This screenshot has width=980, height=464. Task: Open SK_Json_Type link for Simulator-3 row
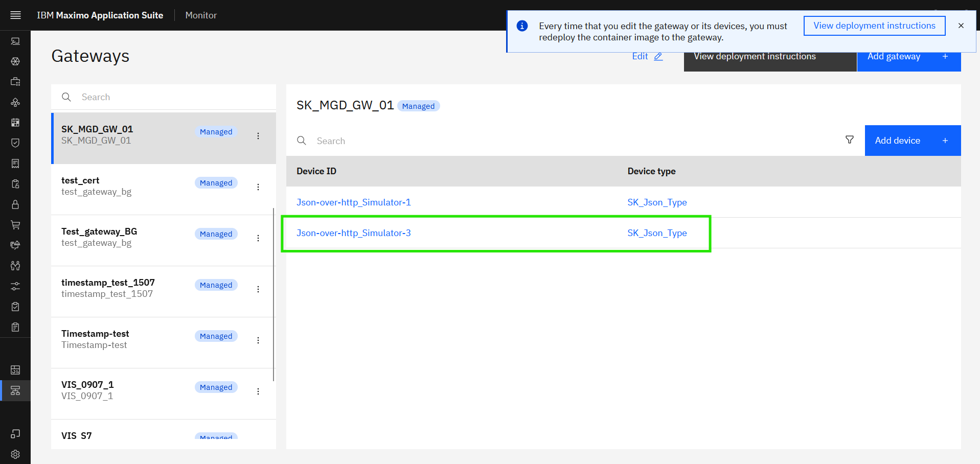(657, 233)
